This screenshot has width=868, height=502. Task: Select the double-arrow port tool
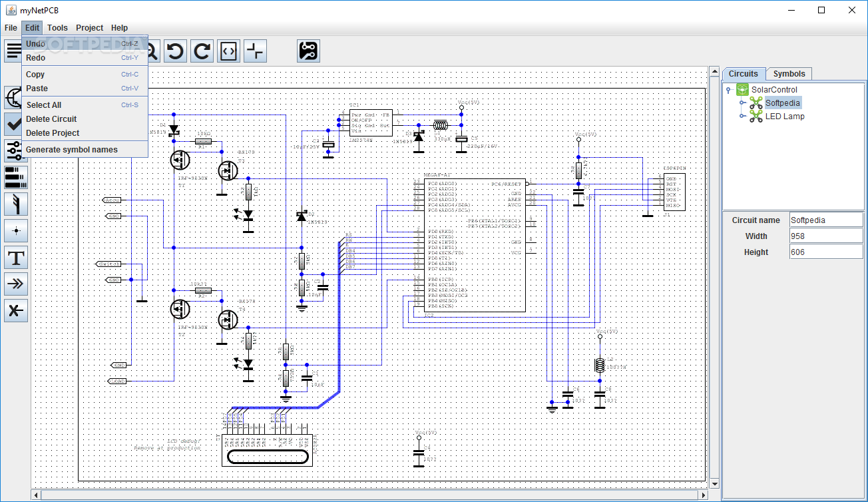pyautogui.click(x=16, y=284)
